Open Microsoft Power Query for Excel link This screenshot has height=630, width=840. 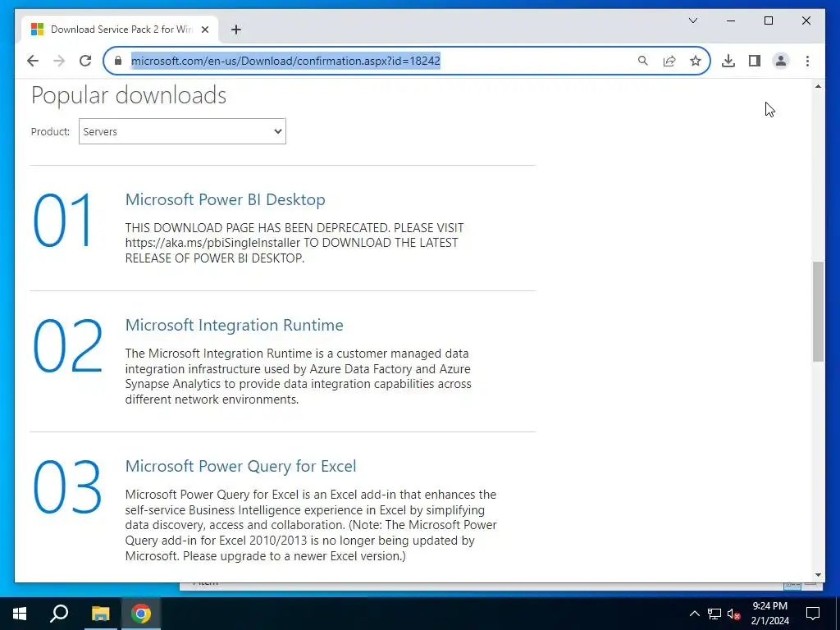(240, 466)
